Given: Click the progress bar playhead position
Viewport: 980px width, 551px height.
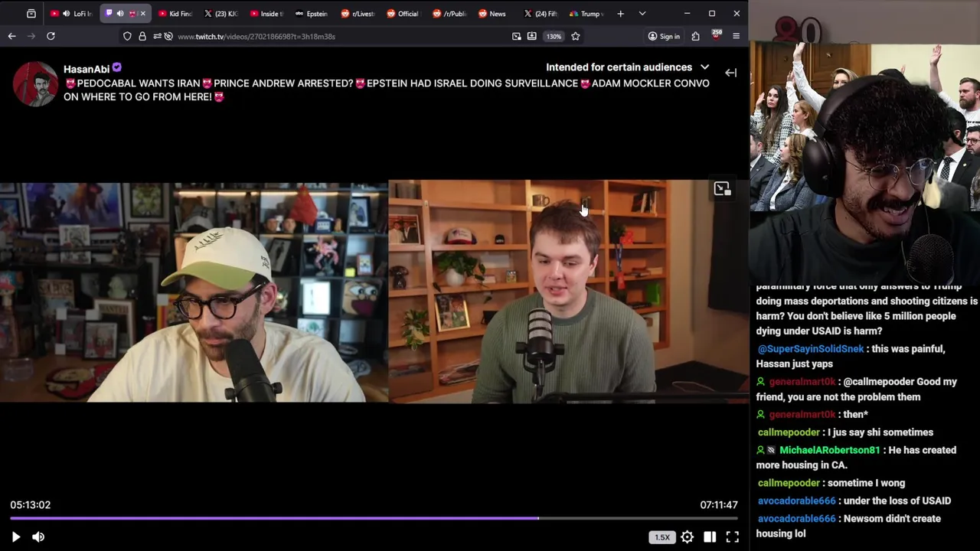Looking at the screenshot, I should (539, 518).
